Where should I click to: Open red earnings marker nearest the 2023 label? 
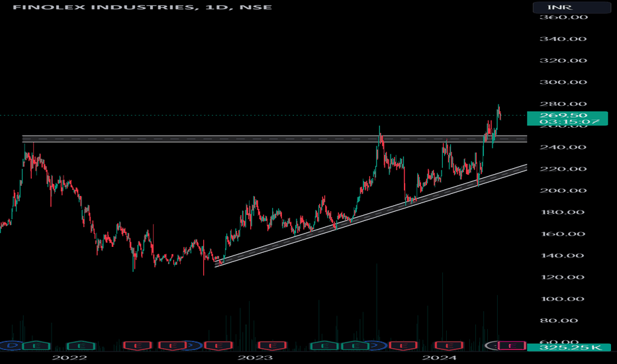(272, 346)
